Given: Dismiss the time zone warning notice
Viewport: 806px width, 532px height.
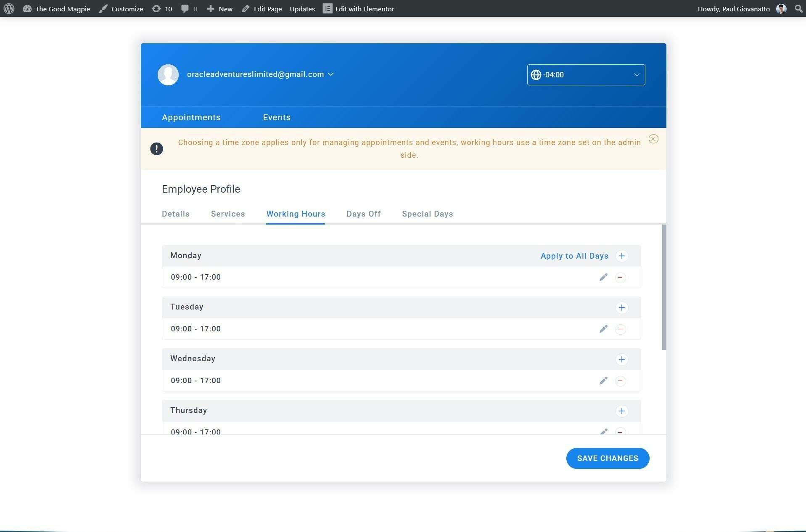Looking at the screenshot, I should point(653,139).
